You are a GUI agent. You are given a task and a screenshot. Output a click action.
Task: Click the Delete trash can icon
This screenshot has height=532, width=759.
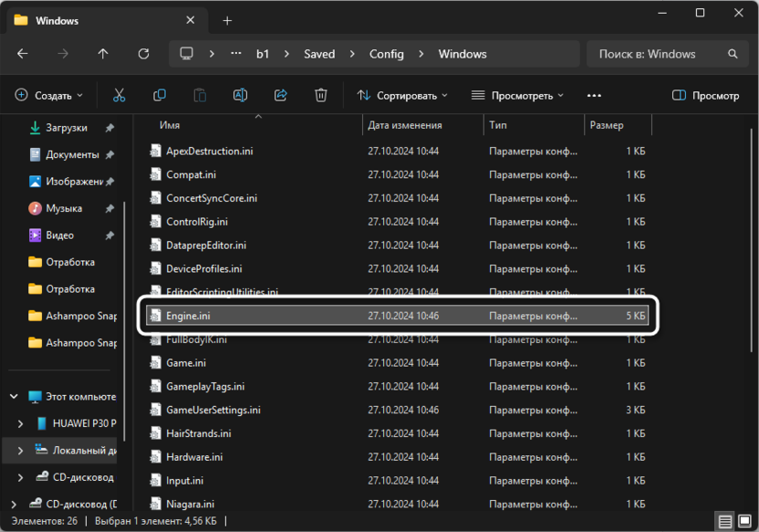(x=321, y=95)
